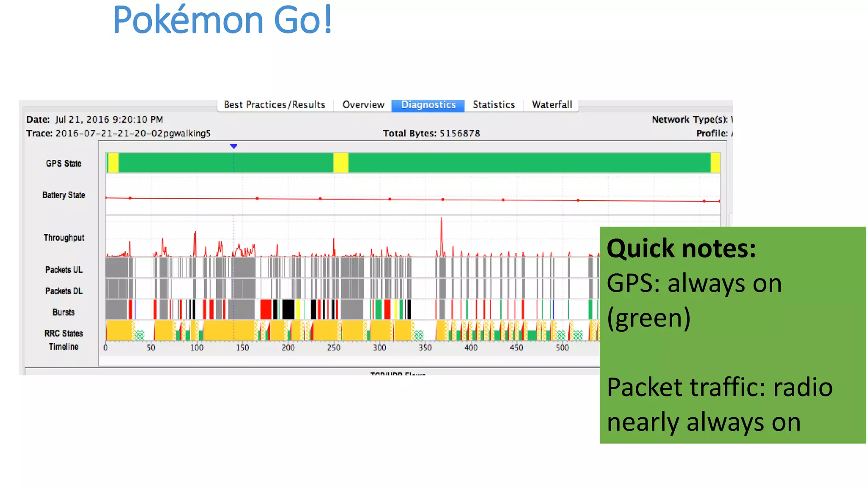Click the 100 tick on the timeline
The width and height of the screenshot is (868, 488).
(197, 348)
